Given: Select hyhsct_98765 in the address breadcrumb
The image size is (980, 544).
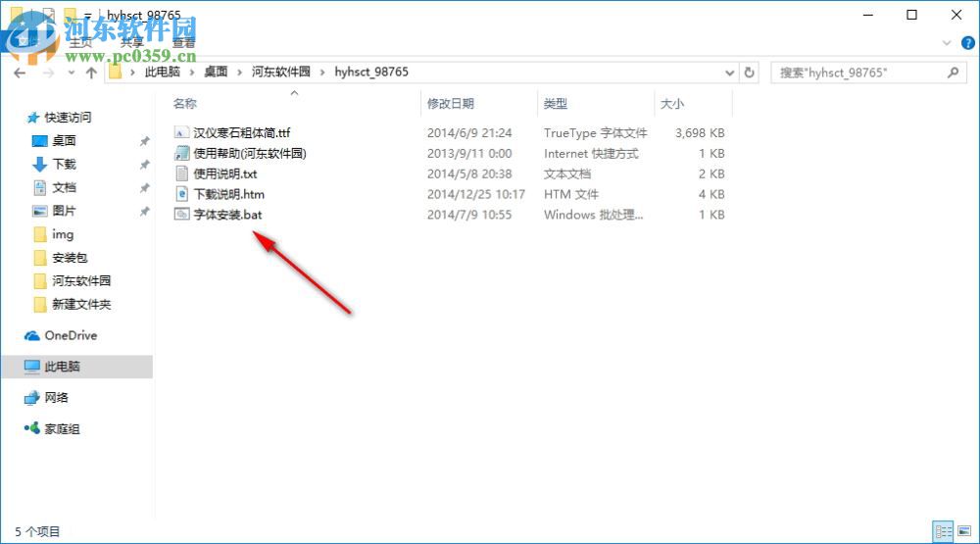Looking at the screenshot, I should [x=371, y=72].
